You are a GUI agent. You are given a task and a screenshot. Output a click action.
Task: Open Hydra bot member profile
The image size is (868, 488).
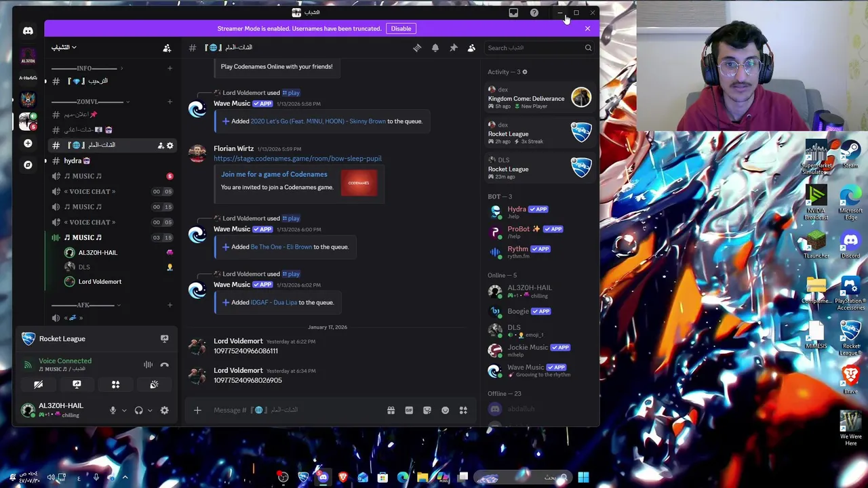pos(540,211)
